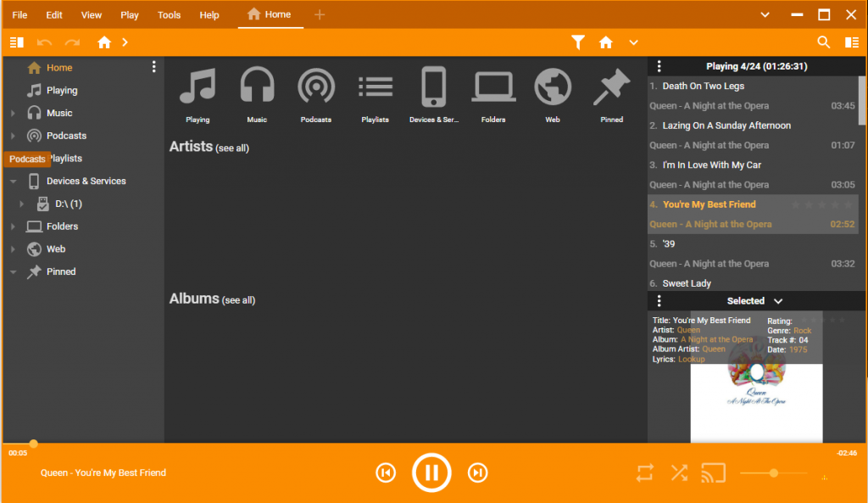Open the Podcasts tile in home grid

[316, 95]
